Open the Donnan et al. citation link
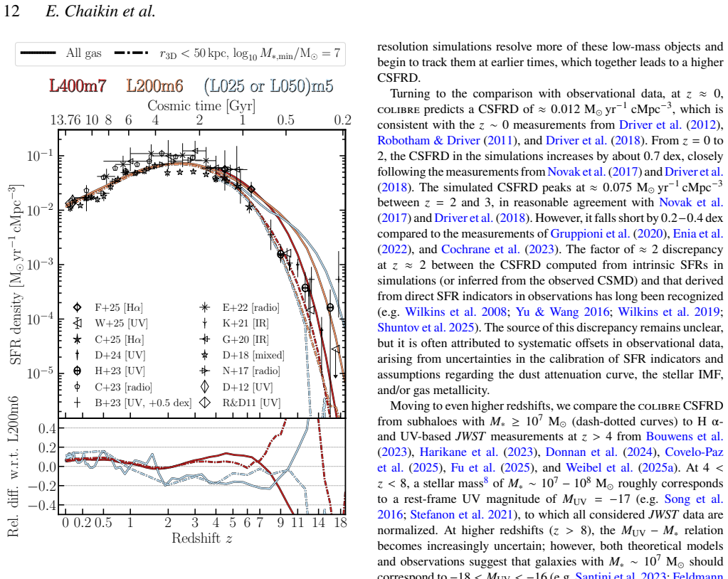 [581, 452]
